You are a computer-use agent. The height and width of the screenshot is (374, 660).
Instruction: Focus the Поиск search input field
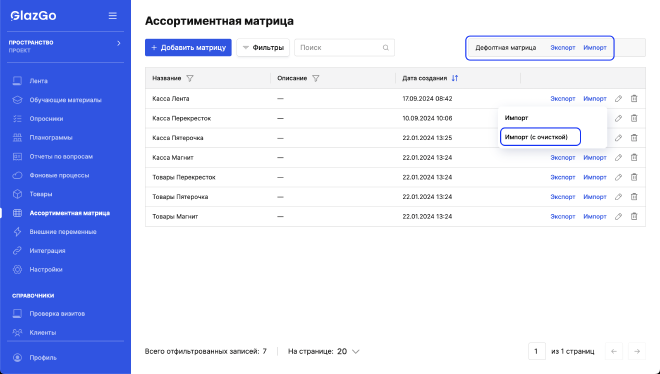pos(344,48)
